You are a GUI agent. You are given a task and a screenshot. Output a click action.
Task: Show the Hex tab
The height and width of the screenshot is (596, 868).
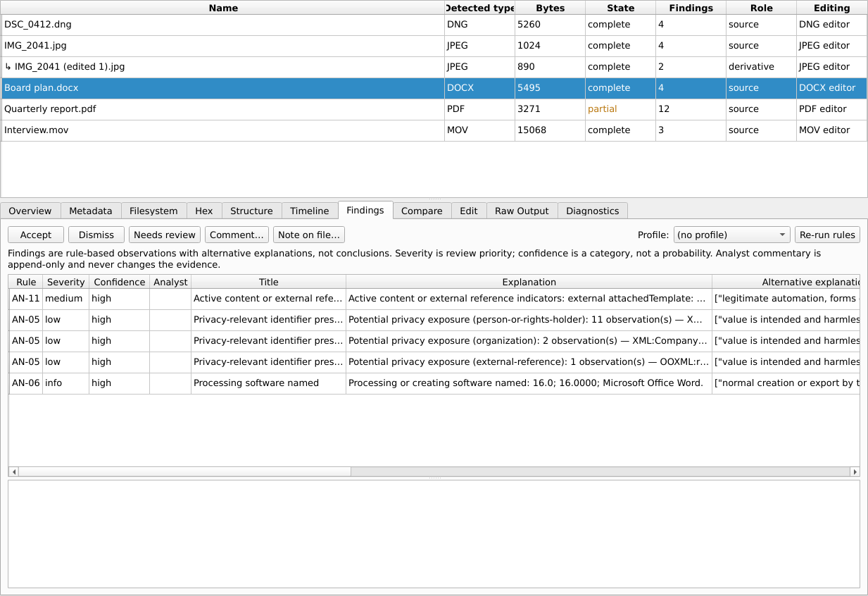click(204, 211)
